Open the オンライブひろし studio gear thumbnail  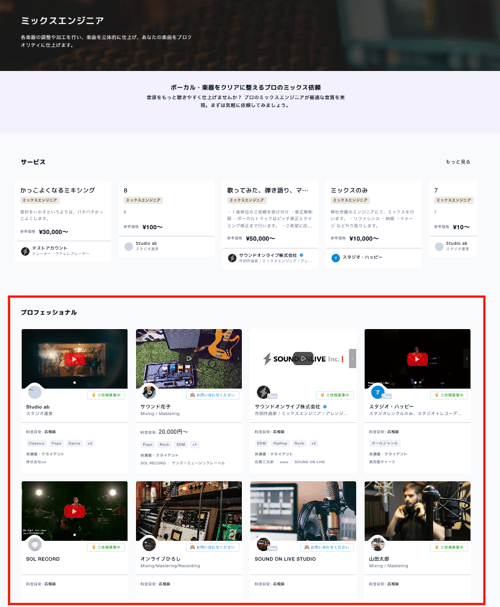tap(189, 511)
